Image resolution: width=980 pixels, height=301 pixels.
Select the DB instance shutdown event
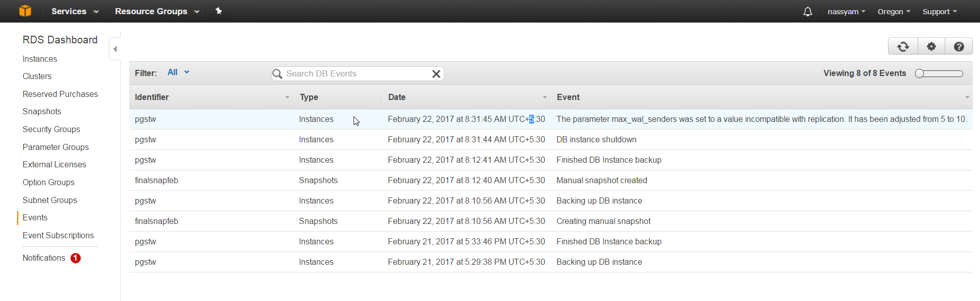click(551, 140)
